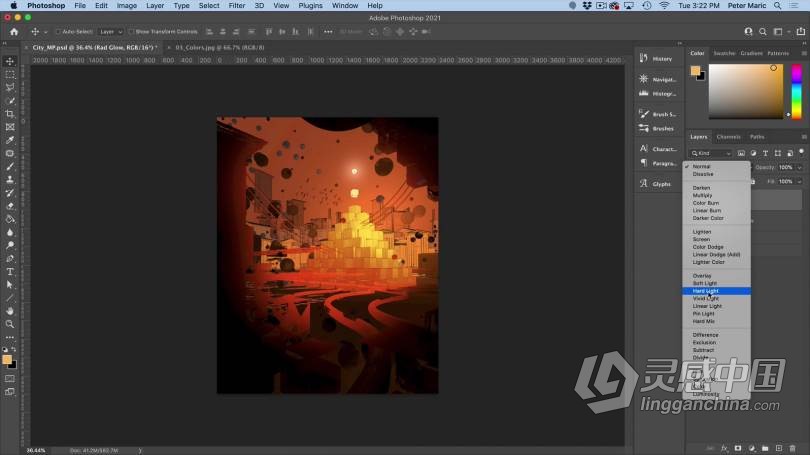
Task: Open the Filter menu
Action: [x=237, y=6]
